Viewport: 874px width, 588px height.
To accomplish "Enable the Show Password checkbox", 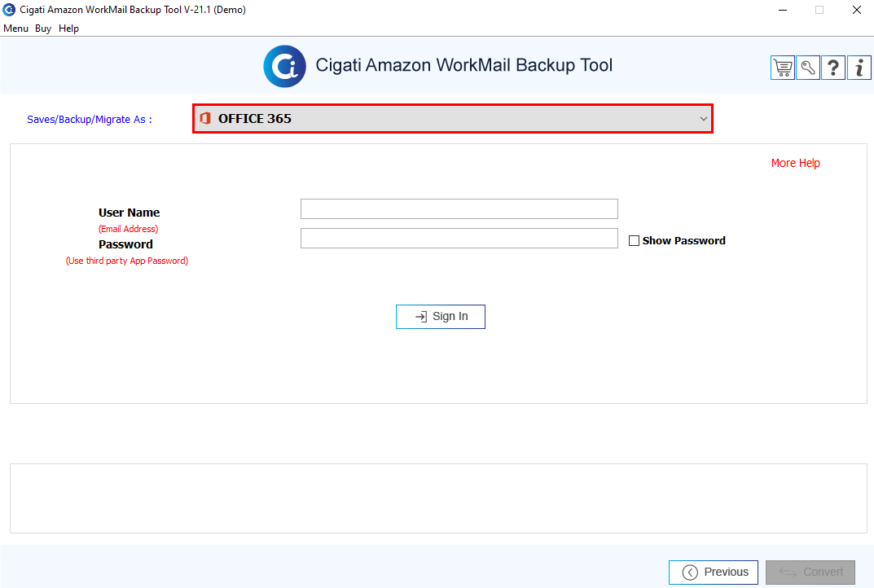I will (x=634, y=241).
